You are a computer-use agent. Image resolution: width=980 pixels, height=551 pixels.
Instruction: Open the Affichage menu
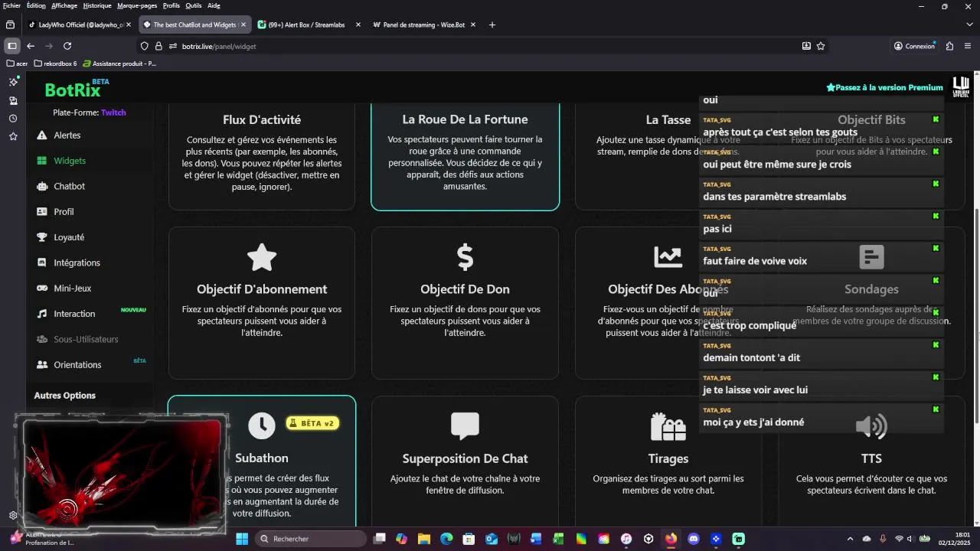click(x=64, y=5)
